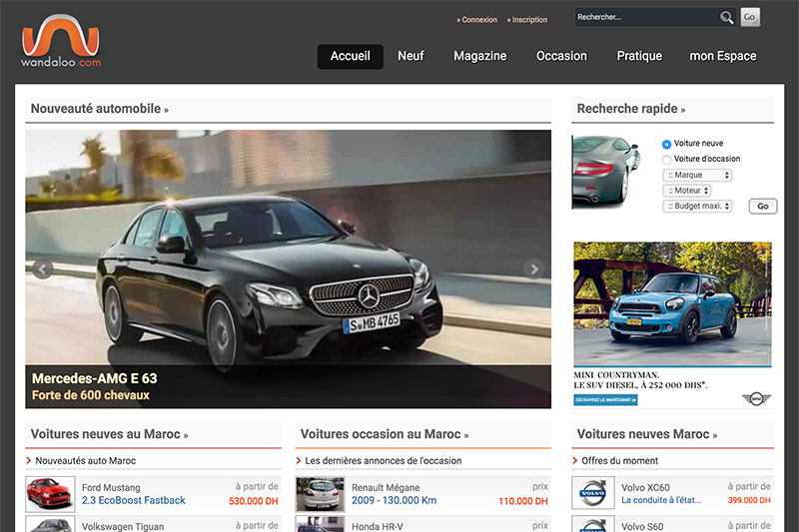Open the Occasion menu
This screenshot has width=799, height=532.
pyautogui.click(x=561, y=56)
